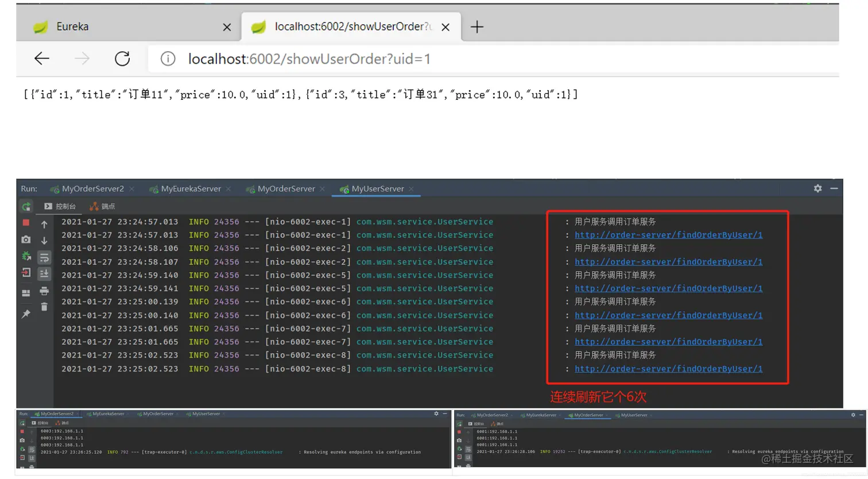Switch to MyOrderServer2 run tab in main panel

point(92,188)
